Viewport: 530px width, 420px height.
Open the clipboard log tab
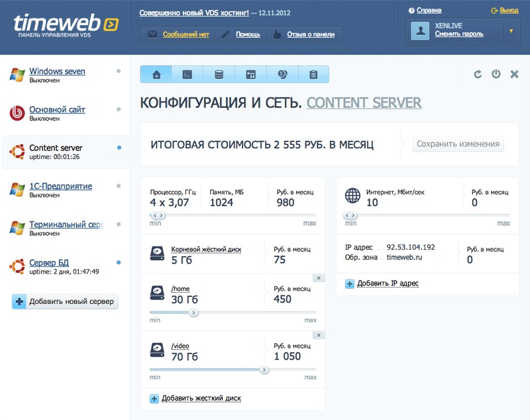coord(313,74)
